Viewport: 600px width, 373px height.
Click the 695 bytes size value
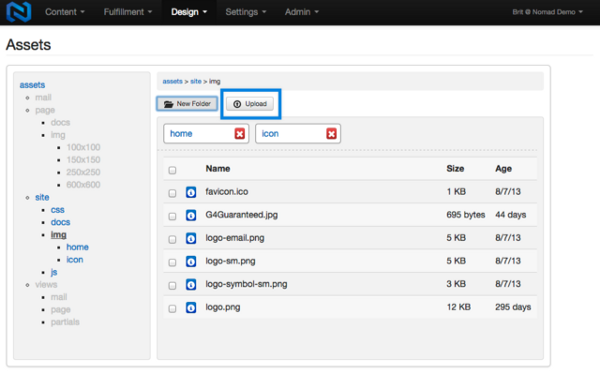tap(465, 215)
